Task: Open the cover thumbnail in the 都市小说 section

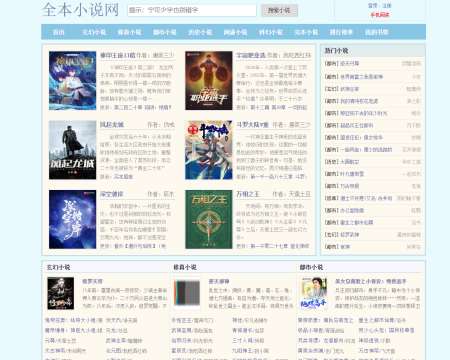Action: [314, 293]
